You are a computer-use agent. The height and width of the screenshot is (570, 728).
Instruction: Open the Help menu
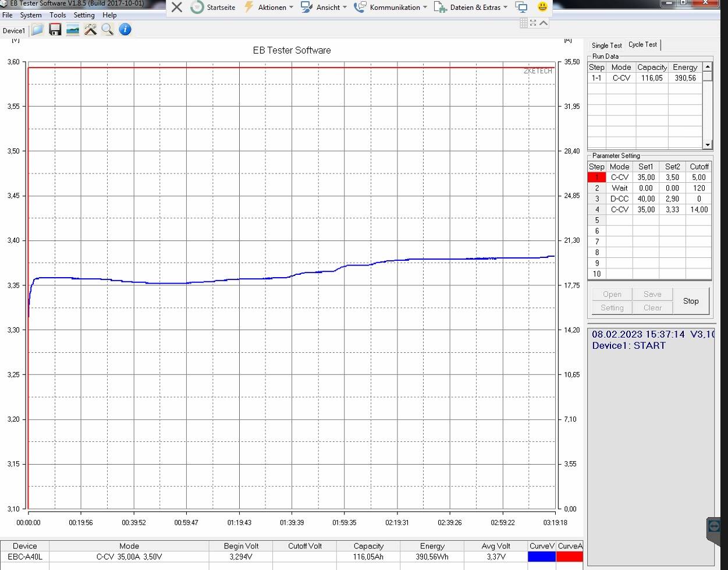(x=109, y=15)
